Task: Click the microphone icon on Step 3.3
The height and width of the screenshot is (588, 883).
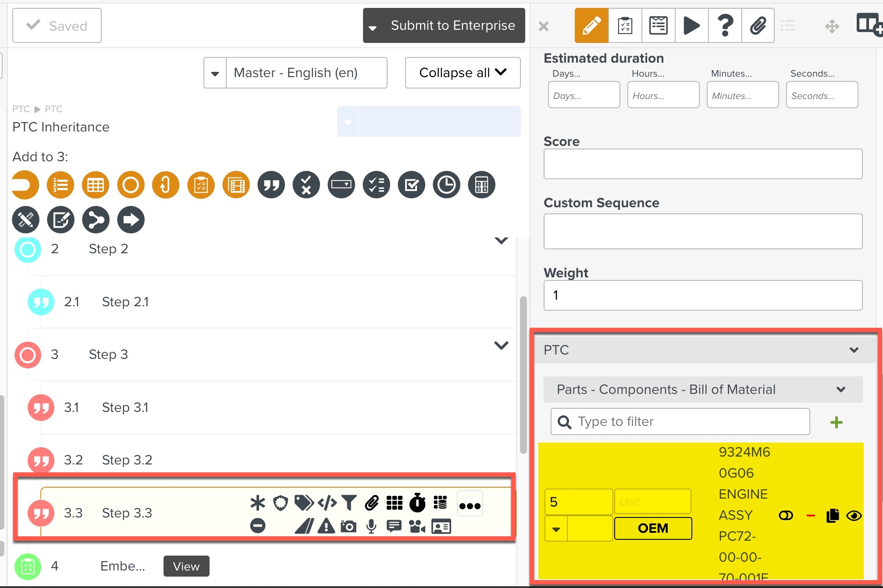Action: (x=371, y=526)
